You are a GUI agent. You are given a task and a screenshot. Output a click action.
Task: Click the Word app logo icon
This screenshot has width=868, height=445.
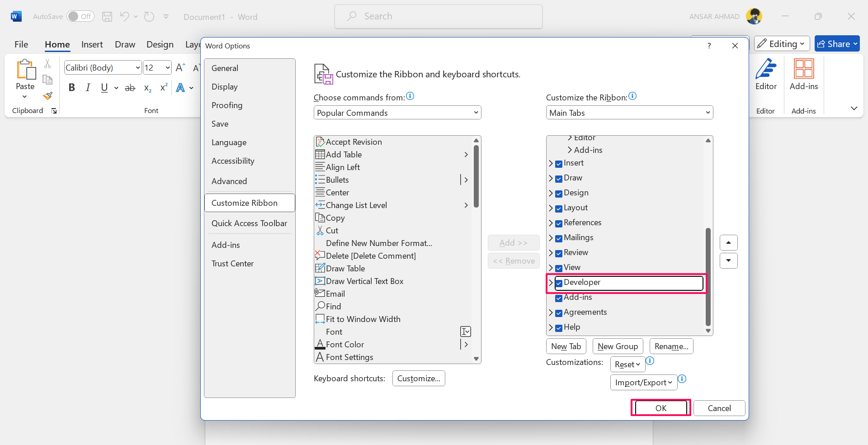pos(16,17)
